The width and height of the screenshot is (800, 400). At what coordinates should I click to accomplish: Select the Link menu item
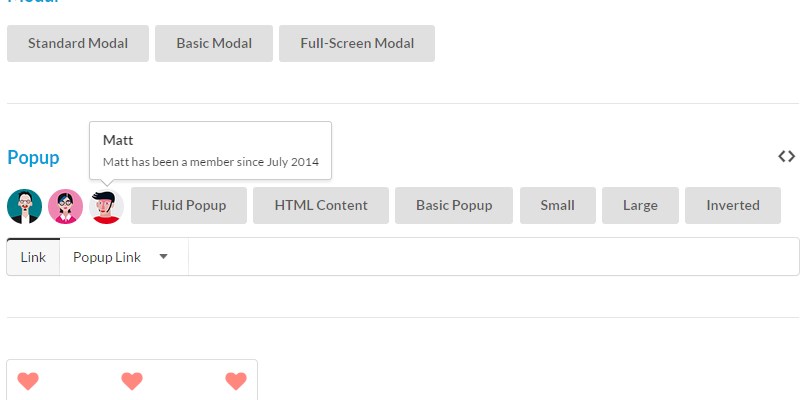pyautogui.click(x=33, y=257)
